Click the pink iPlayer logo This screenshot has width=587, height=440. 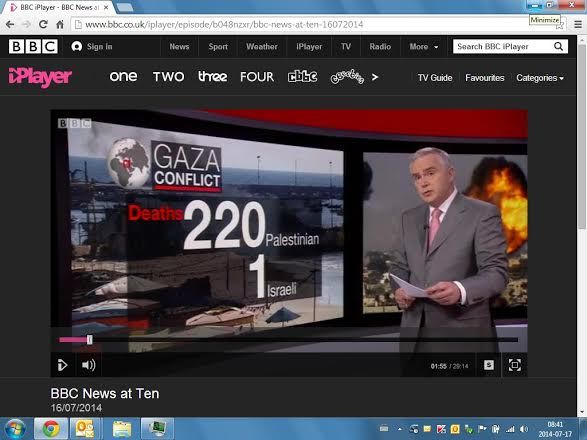[40, 77]
